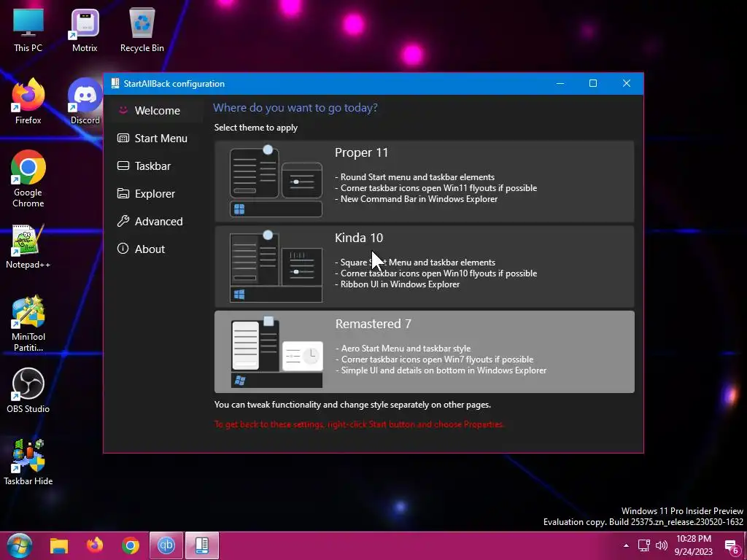This screenshot has width=747, height=560.
Task: Select the Notepad++ desktop shortcut
Action: pos(28,246)
